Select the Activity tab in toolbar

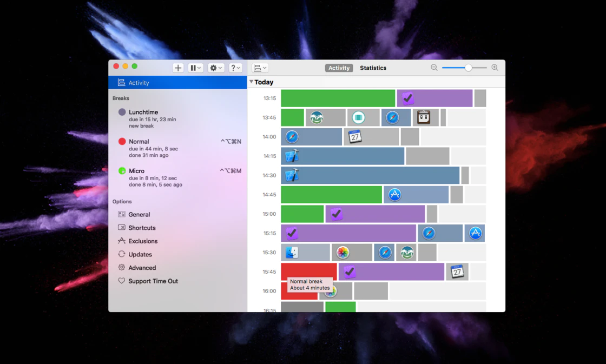click(339, 68)
